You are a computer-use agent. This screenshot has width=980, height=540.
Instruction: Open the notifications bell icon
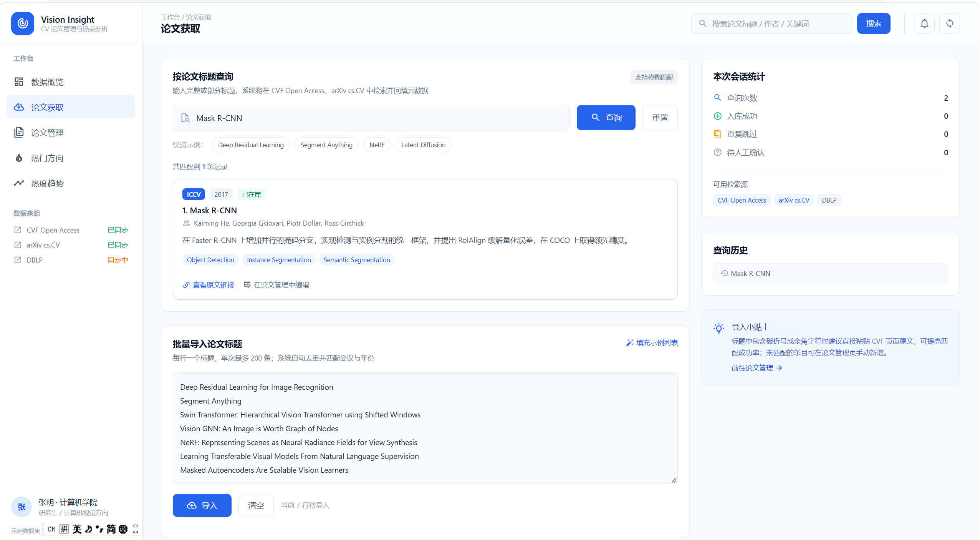(924, 23)
